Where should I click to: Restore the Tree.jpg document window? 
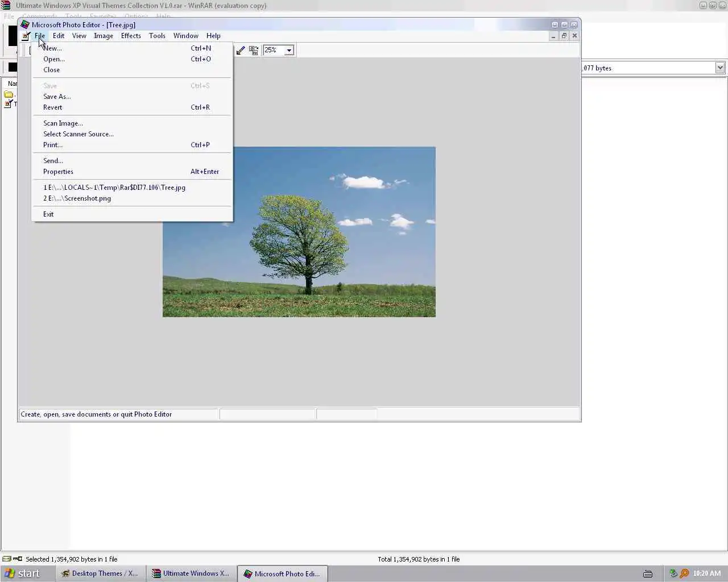[x=564, y=36]
